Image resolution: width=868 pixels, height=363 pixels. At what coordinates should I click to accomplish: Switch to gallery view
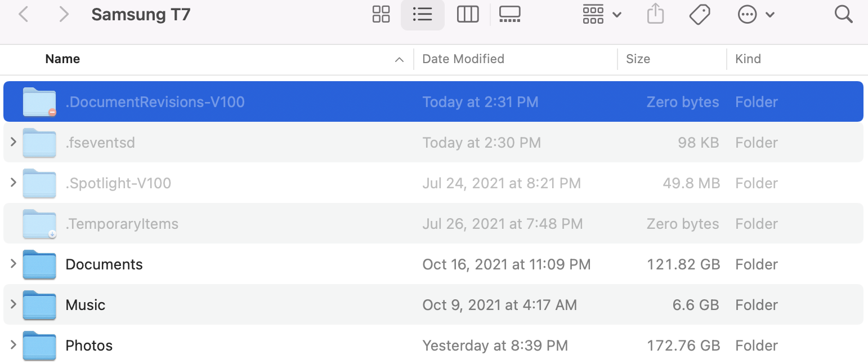(x=509, y=15)
